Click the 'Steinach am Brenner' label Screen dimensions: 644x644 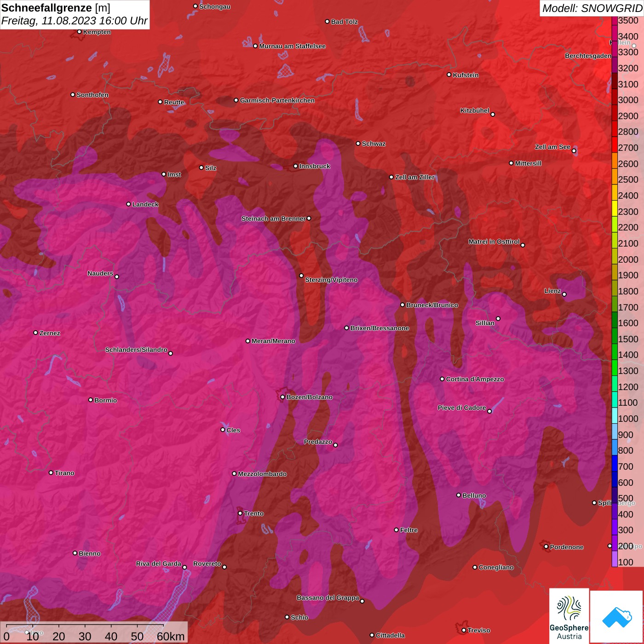pos(273,218)
